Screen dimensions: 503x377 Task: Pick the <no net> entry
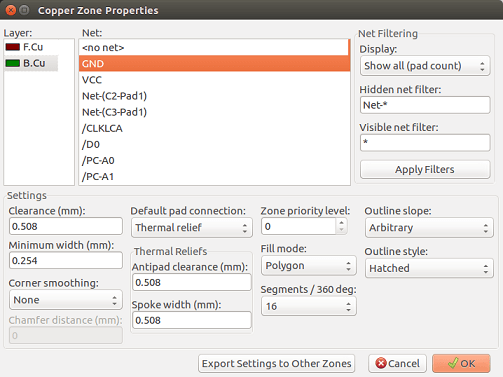[214, 47]
